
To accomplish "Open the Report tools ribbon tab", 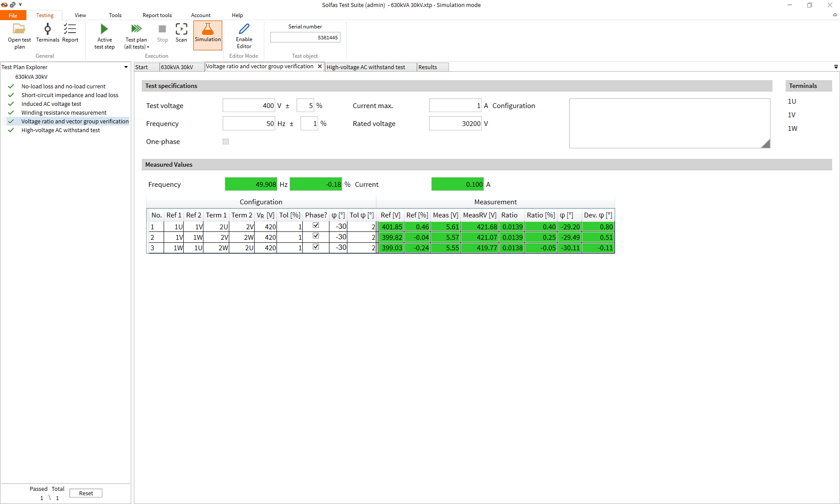I will [x=157, y=15].
